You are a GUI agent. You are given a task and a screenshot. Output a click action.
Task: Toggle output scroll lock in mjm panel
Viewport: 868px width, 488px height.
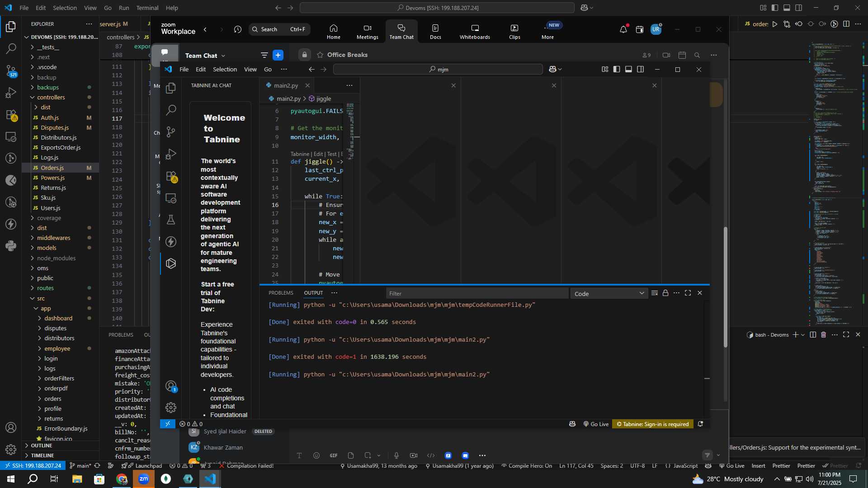665,293
